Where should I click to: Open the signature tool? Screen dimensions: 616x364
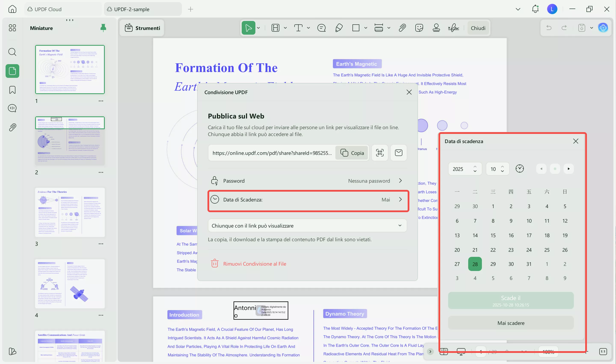[453, 28]
